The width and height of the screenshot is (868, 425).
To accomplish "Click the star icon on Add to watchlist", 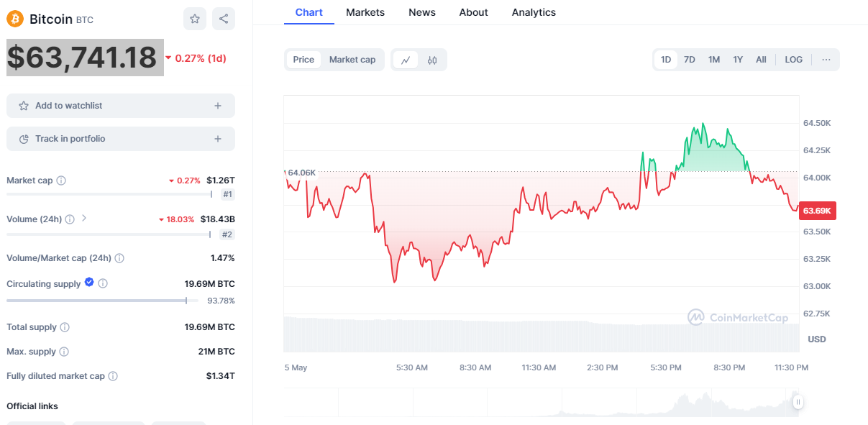I will tap(24, 106).
